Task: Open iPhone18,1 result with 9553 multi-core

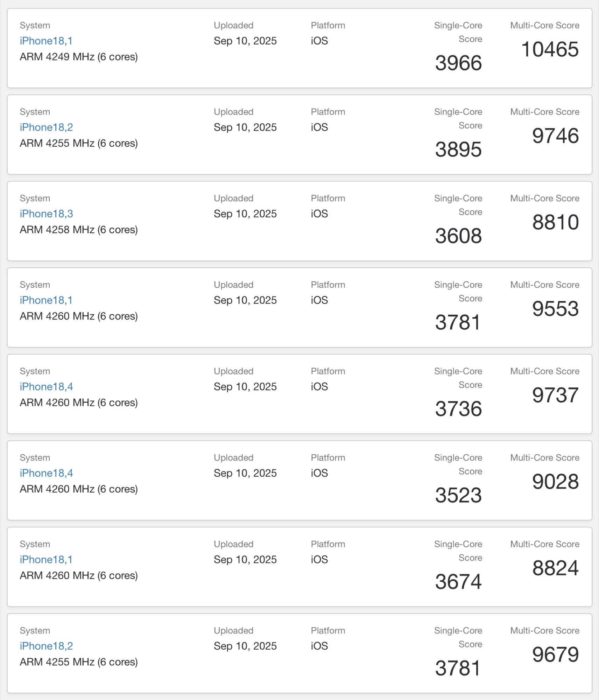Action: tap(46, 300)
